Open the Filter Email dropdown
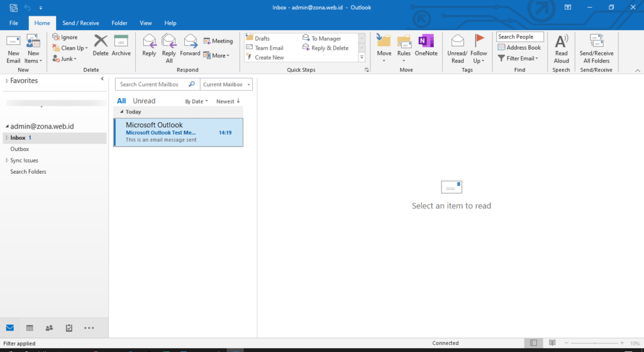 (518, 59)
